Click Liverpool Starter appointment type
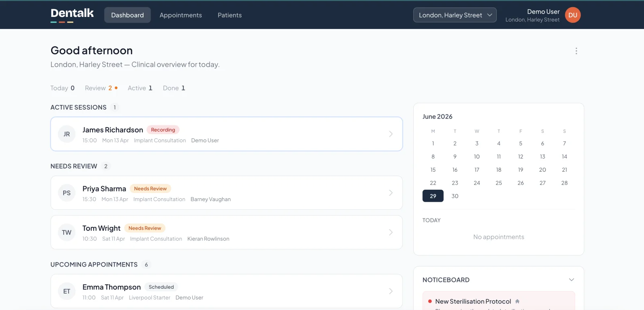This screenshot has width=644, height=310. point(149,298)
